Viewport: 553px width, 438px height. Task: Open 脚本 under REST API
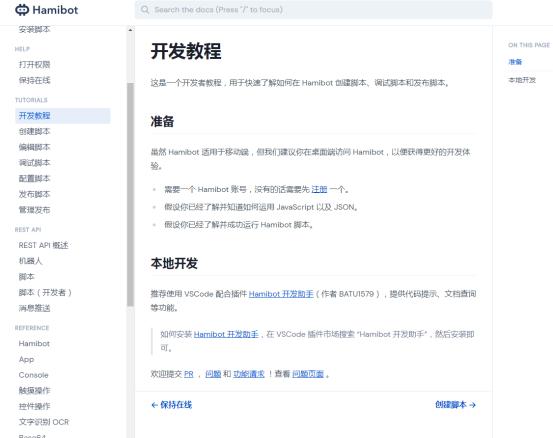pyautogui.click(x=26, y=276)
